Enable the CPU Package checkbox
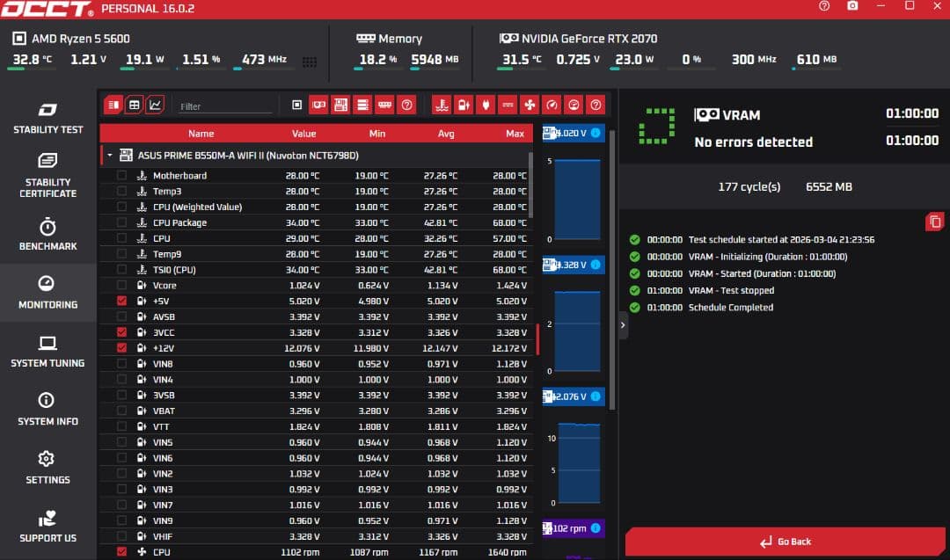Screen dimensions: 950x560 [121, 222]
